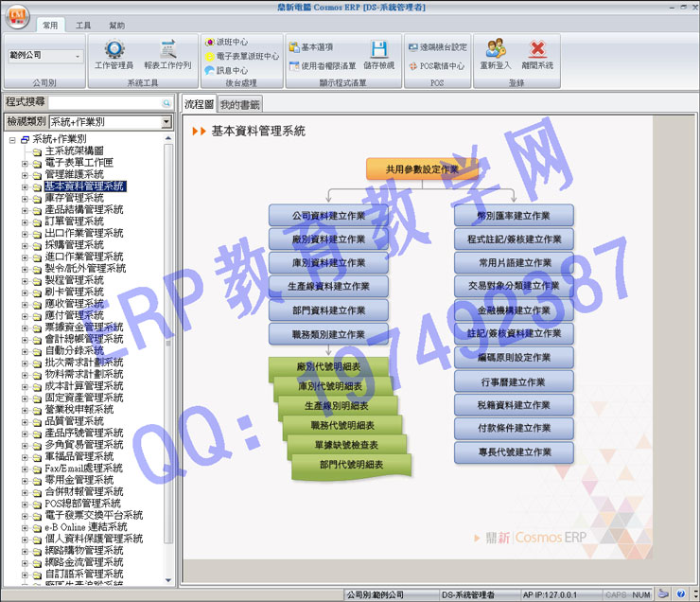Open 訊息中心
The image size is (700, 602).
point(227,71)
